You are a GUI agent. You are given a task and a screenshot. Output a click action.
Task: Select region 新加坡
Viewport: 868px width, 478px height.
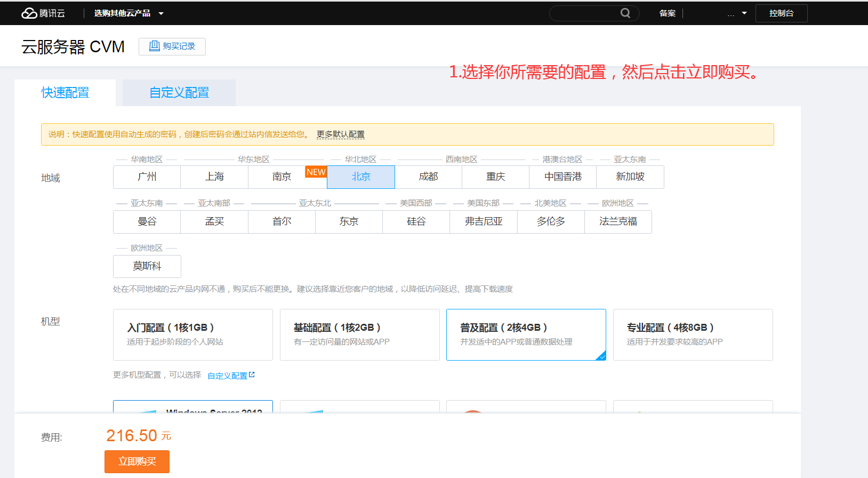630,177
